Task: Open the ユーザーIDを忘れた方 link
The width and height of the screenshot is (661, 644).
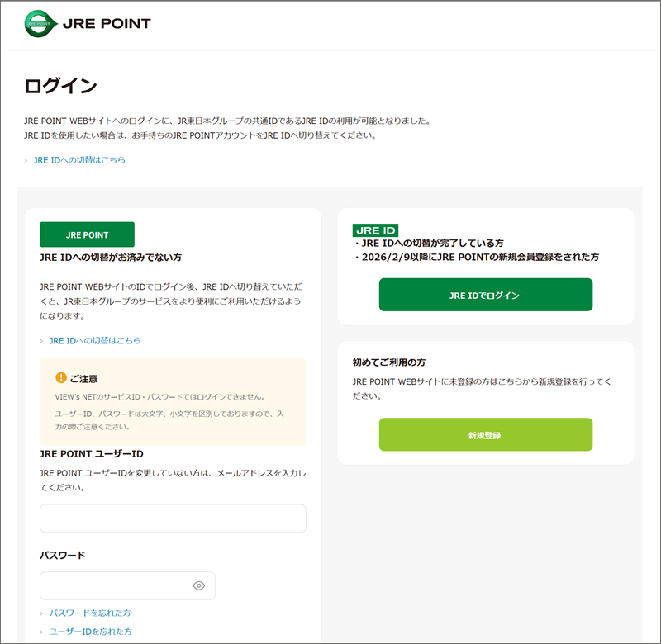Action: 90,632
